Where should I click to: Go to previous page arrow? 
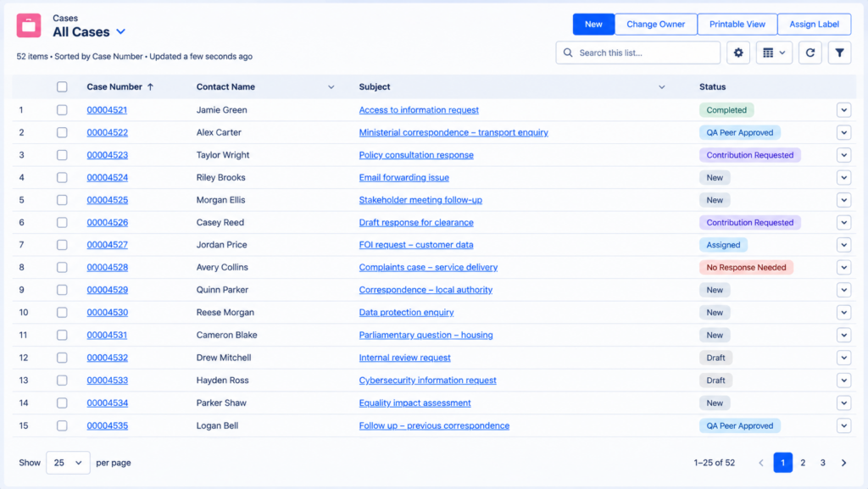coord(761,463)
